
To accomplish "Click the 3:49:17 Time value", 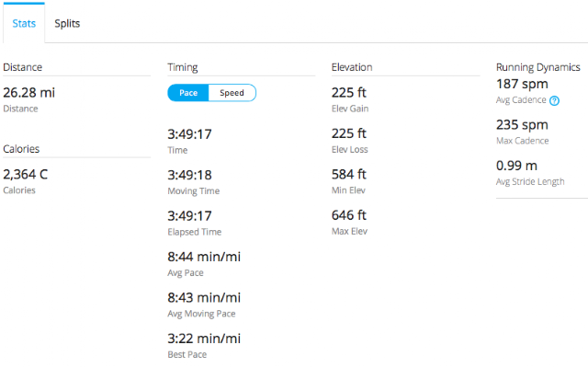I will (189, 134).
